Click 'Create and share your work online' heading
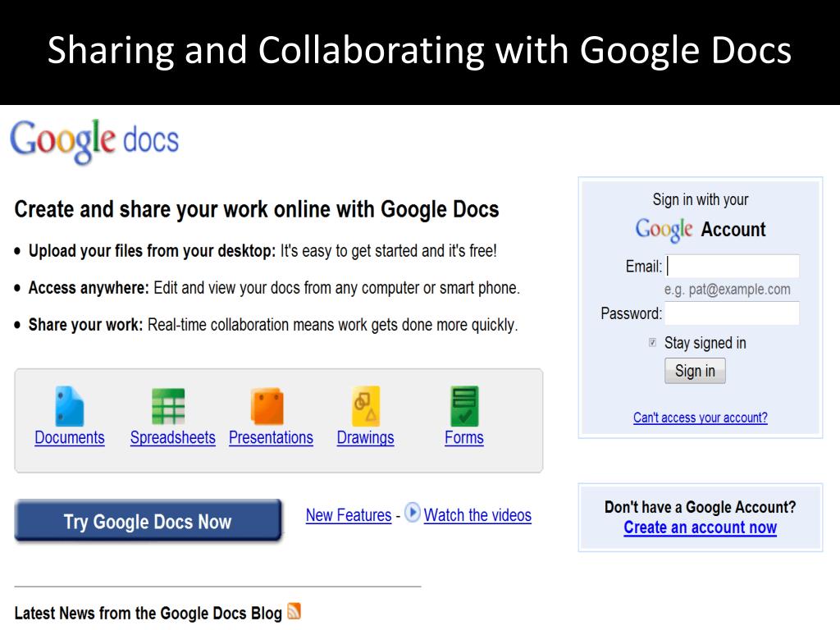 click(257, 209)
